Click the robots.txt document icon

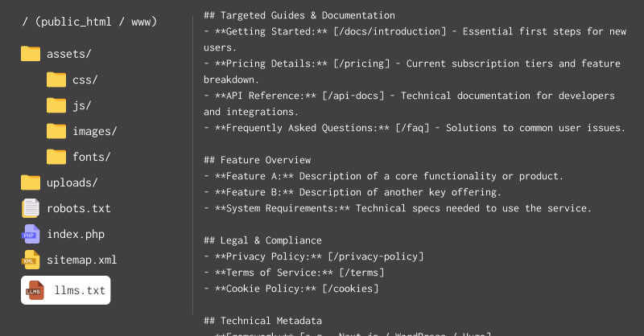tap(31, 208)
